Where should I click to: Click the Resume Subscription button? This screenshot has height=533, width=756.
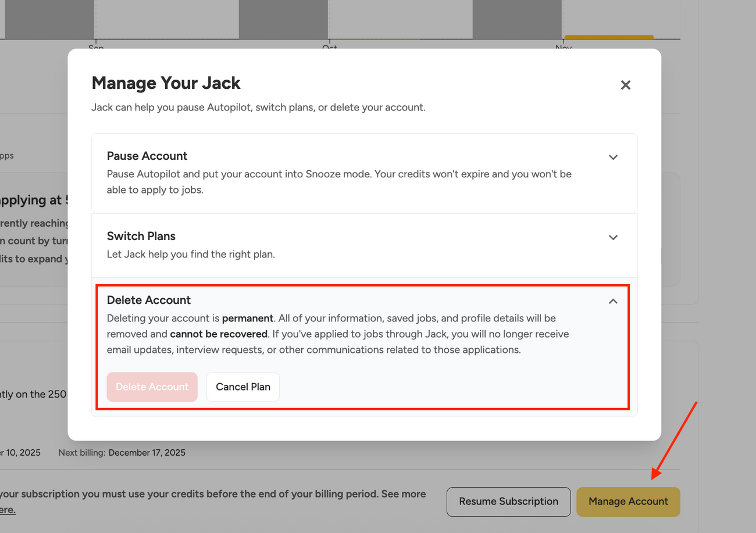[508, 502]
